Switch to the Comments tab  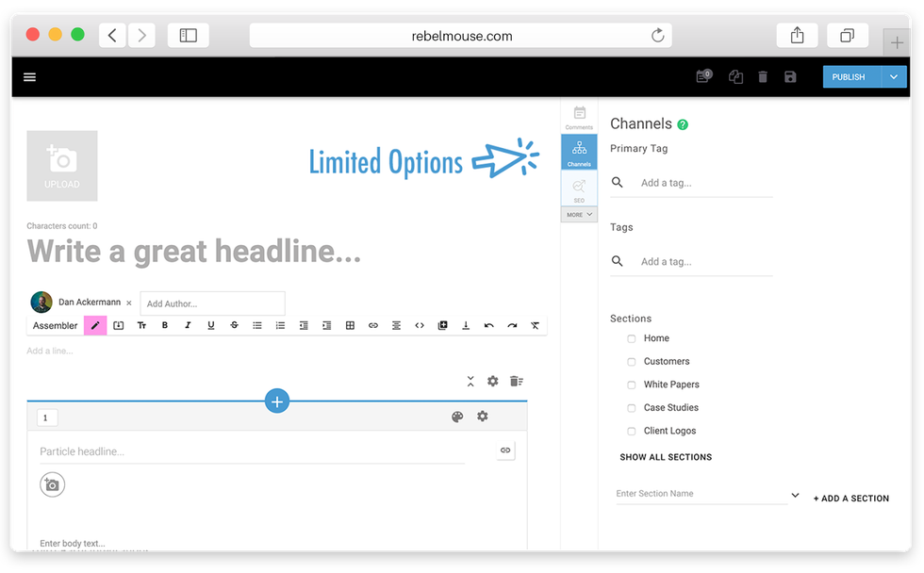point(579,117)
